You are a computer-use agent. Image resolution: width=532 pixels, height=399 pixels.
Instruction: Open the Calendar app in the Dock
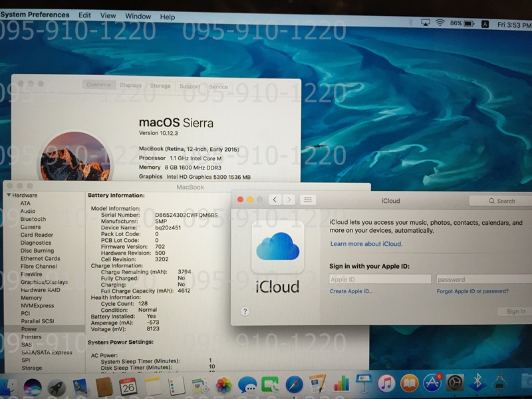click(128, 387)
